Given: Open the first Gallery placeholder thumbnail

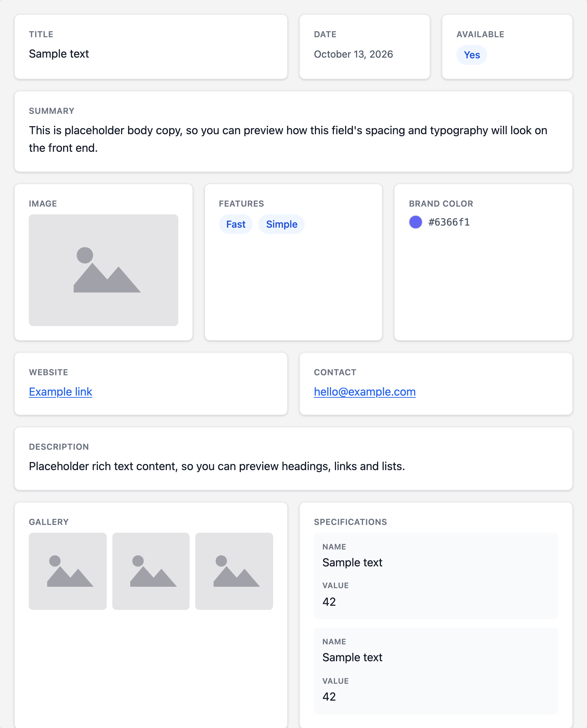Looking at the screenshot, I should coord(68,571).
